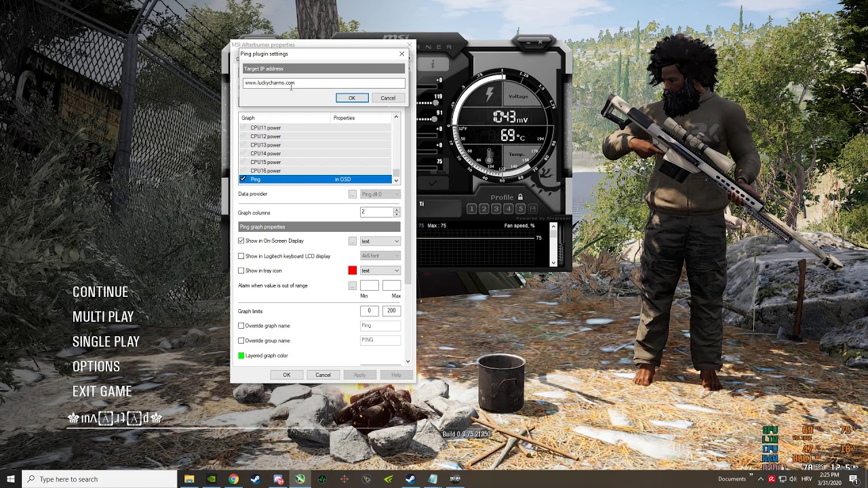
Task: Click the Graph limits maximum 200 field
Action: tap(391, 311)
